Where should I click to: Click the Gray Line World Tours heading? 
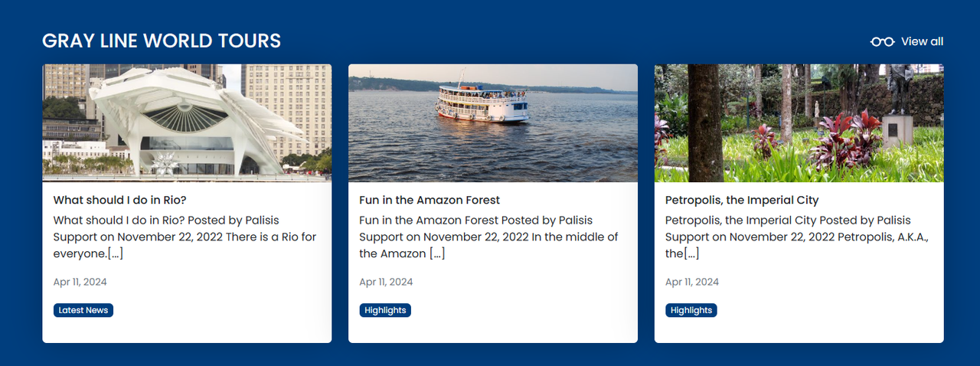(162, 41)
